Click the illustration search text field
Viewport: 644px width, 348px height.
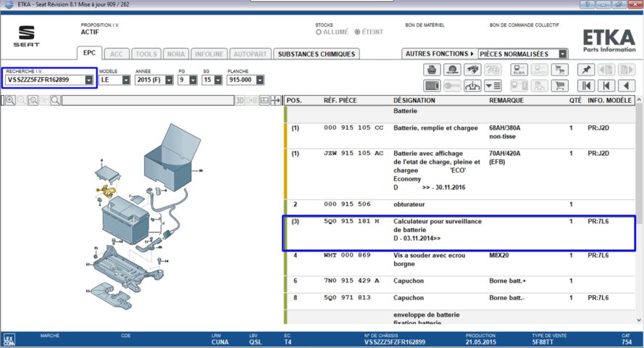[x=148, y=100]
